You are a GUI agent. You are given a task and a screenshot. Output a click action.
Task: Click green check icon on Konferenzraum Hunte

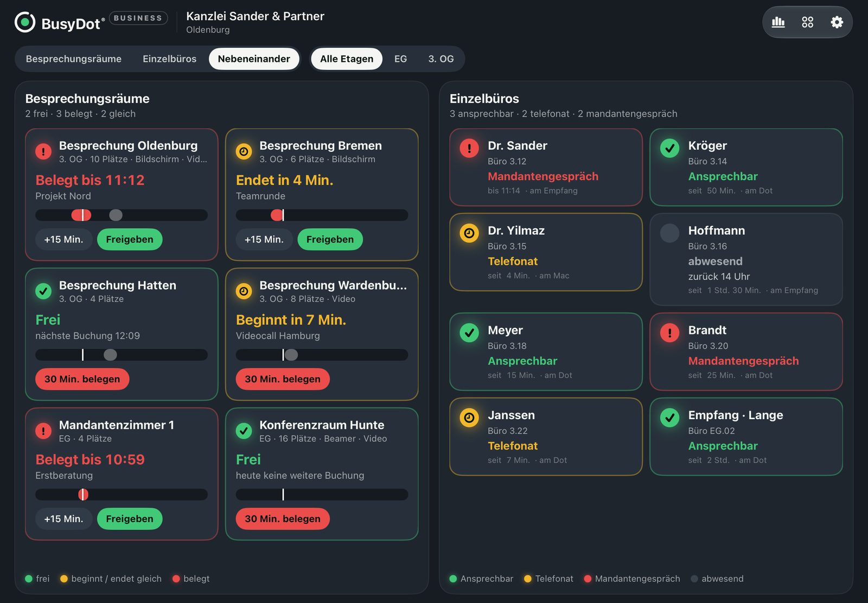[x=244, y=431]
